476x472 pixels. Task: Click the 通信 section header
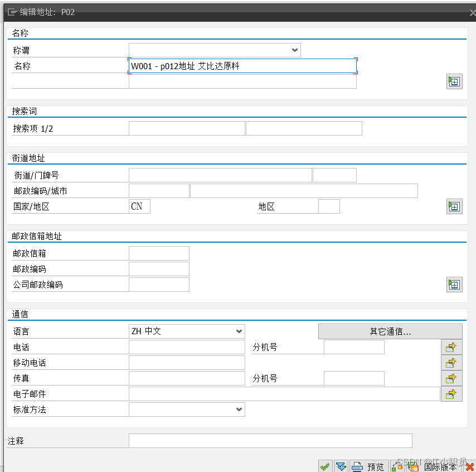[20, 314]
